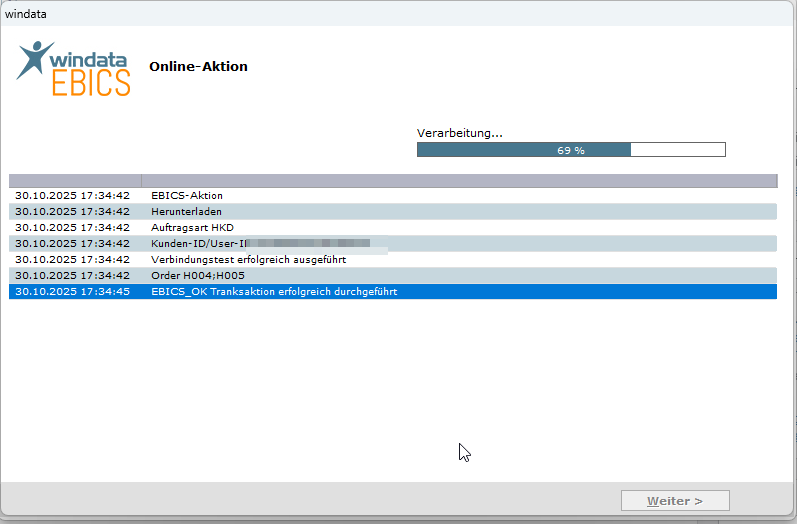Click the message column header in the log

(x=458, y=181)
